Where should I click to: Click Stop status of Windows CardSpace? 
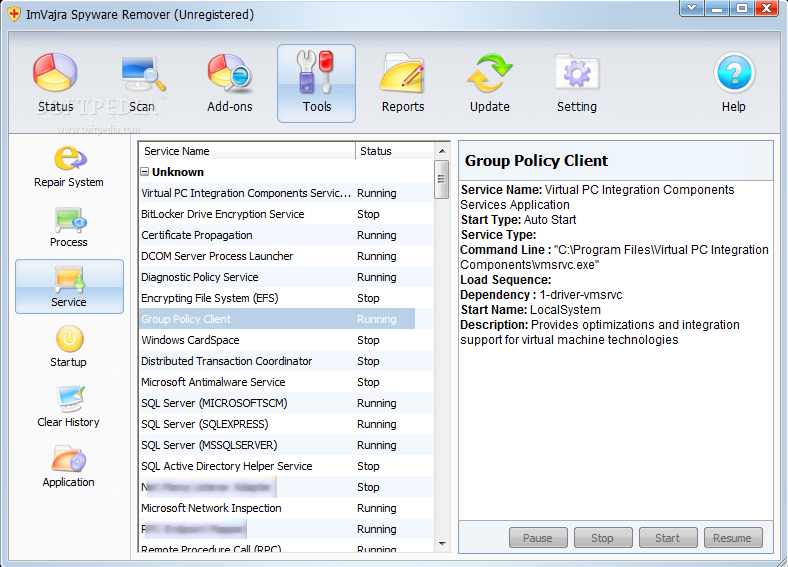(x=368, y=340)
